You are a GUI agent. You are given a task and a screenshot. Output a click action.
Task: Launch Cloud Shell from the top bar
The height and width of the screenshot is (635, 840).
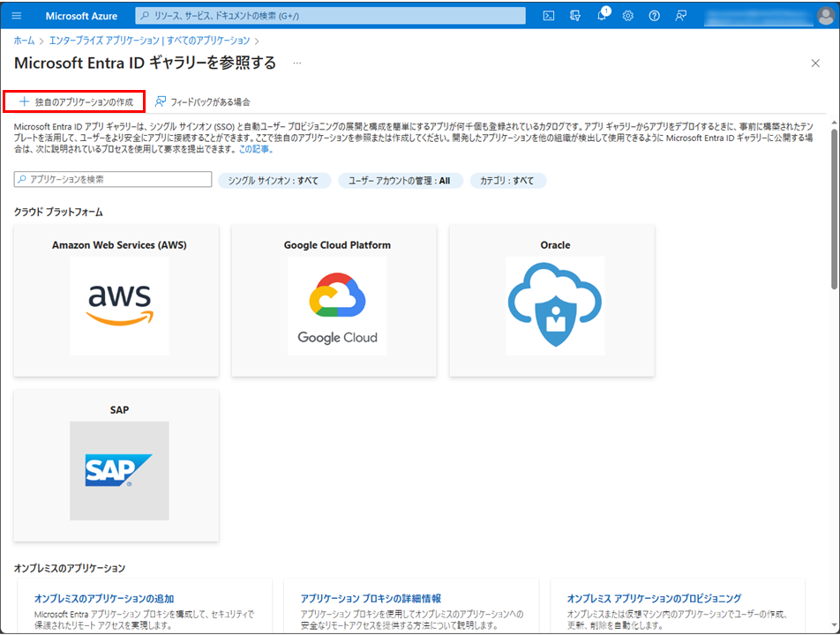click(x=549, y=16)
